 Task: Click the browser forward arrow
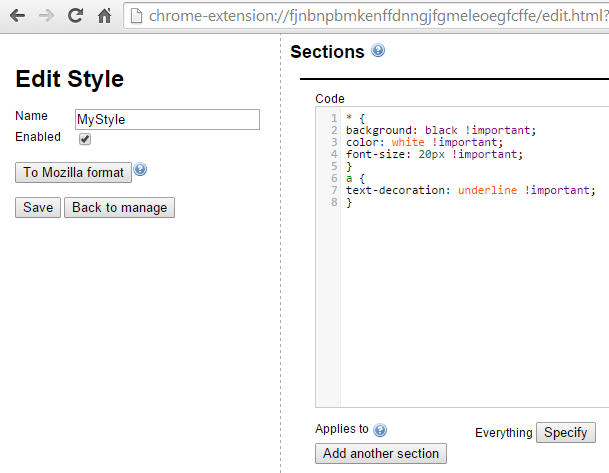(x=47, y=16)
